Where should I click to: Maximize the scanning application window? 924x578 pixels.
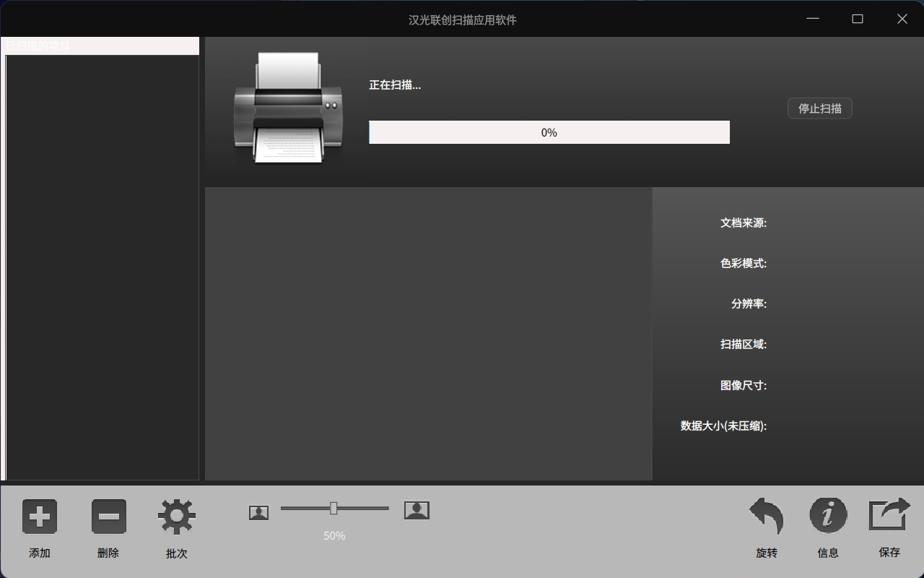pyautogui.click(x=858, y=19)
